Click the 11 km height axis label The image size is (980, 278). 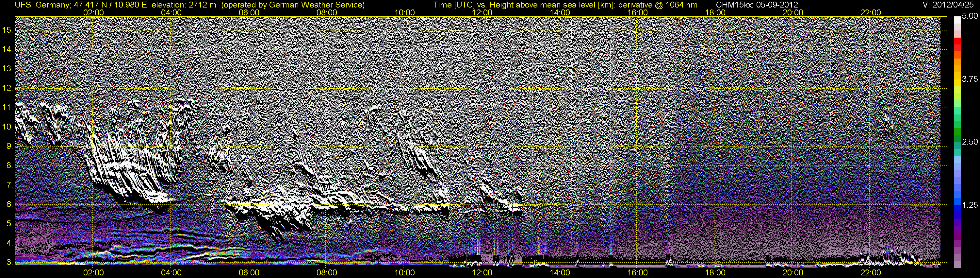[x=7, y=107]
